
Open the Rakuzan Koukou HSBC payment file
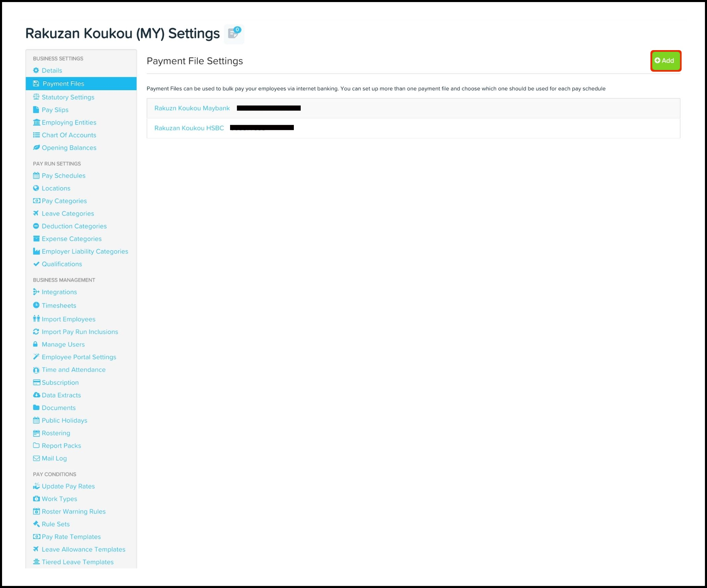(x=189, y=128)
